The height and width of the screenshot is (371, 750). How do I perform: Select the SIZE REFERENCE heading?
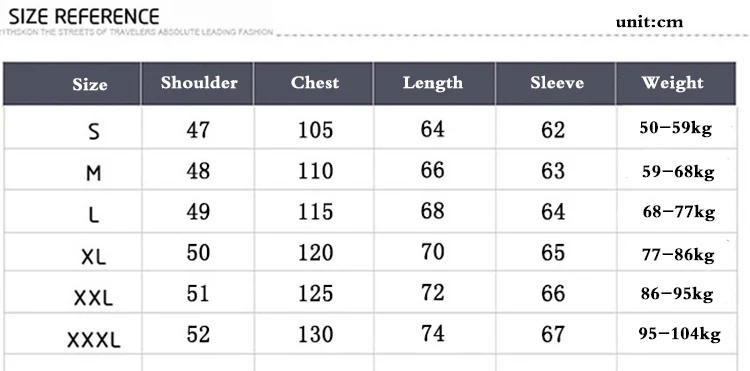(84, 17)
